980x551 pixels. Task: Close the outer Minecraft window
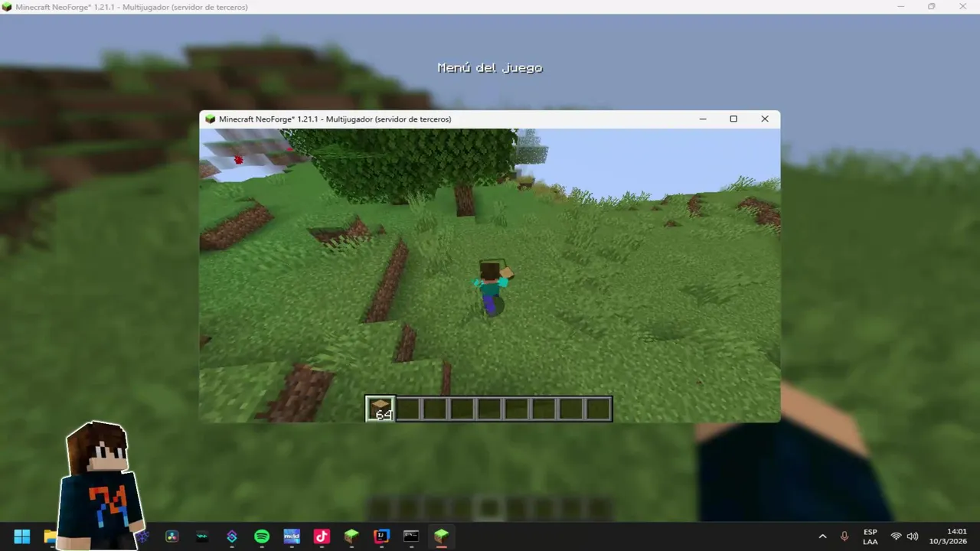963,7
